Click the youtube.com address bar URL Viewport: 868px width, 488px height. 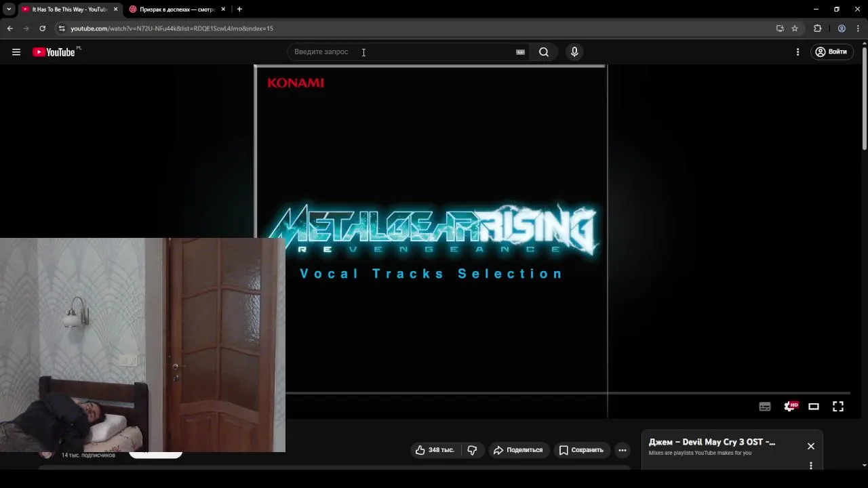point(172,28)
